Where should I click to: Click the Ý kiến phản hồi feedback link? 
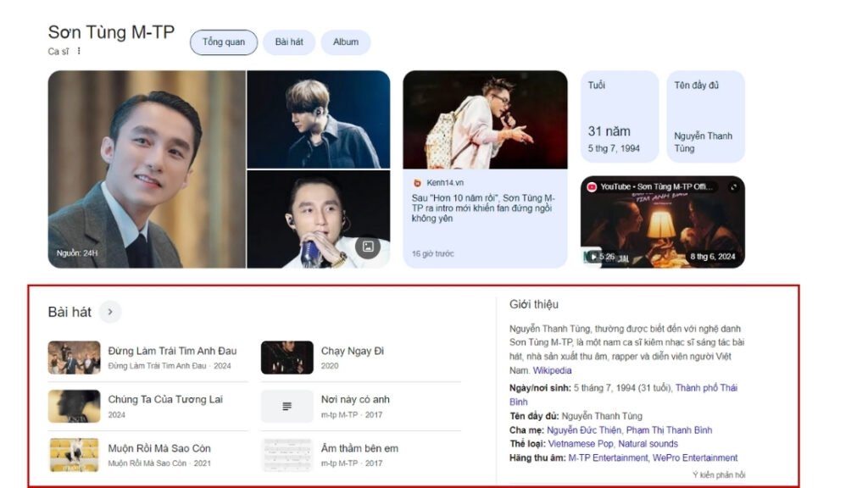(719, 475)
